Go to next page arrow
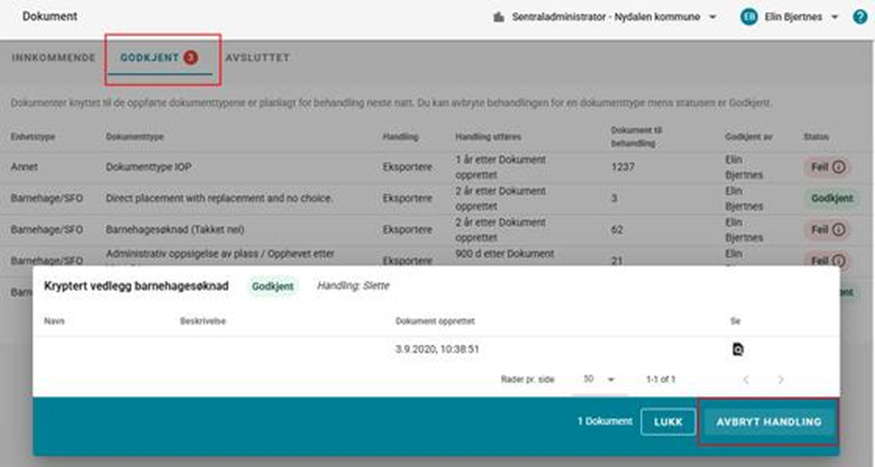The image size is (875, 467). click(780, 380)
